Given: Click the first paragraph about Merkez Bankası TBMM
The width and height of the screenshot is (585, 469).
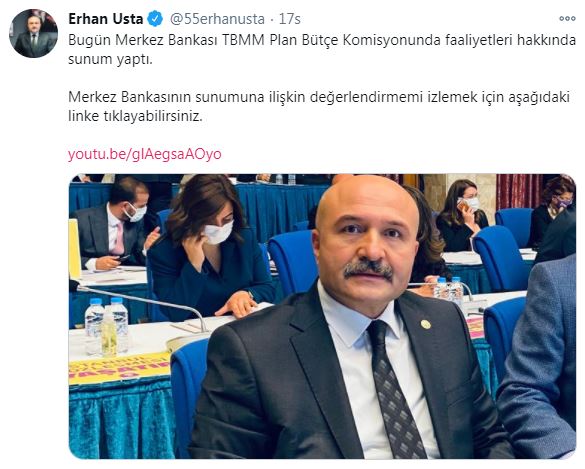Looking at the screenshot, I should (x=322, y=50).
